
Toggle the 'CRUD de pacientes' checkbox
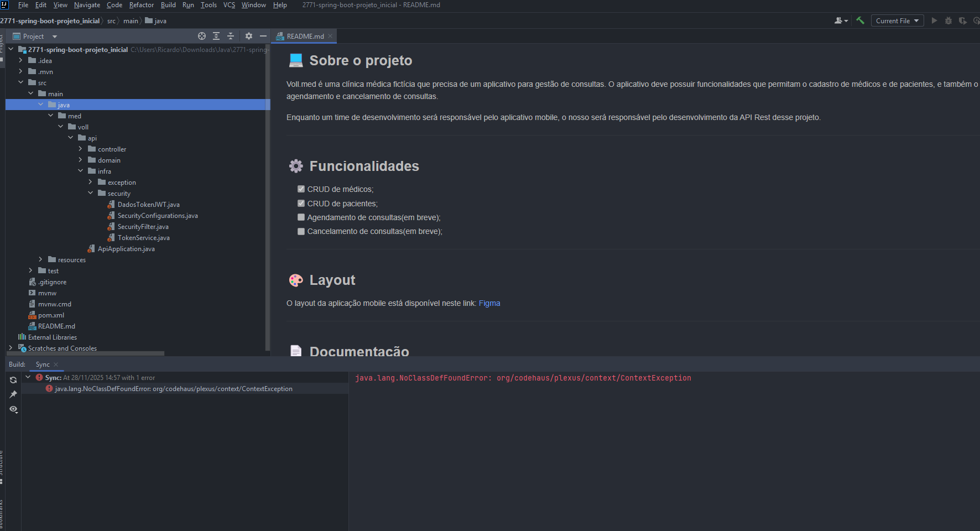click(301, 203)
